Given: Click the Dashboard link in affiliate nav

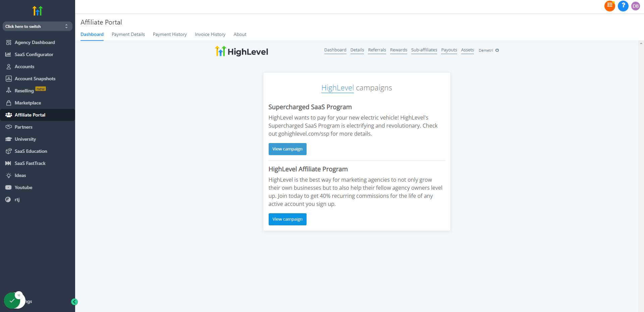Looking at the screenshot, I should [x=335, y=50].
